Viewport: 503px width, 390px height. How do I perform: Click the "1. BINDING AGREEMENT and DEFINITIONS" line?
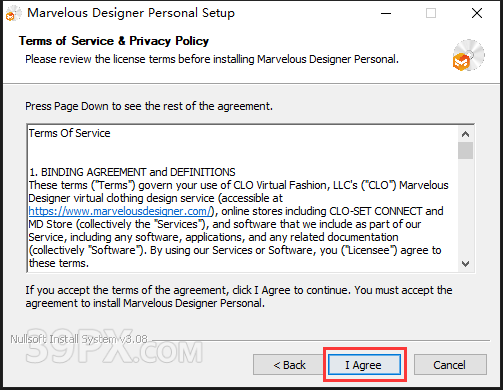(x=132, y=172)
